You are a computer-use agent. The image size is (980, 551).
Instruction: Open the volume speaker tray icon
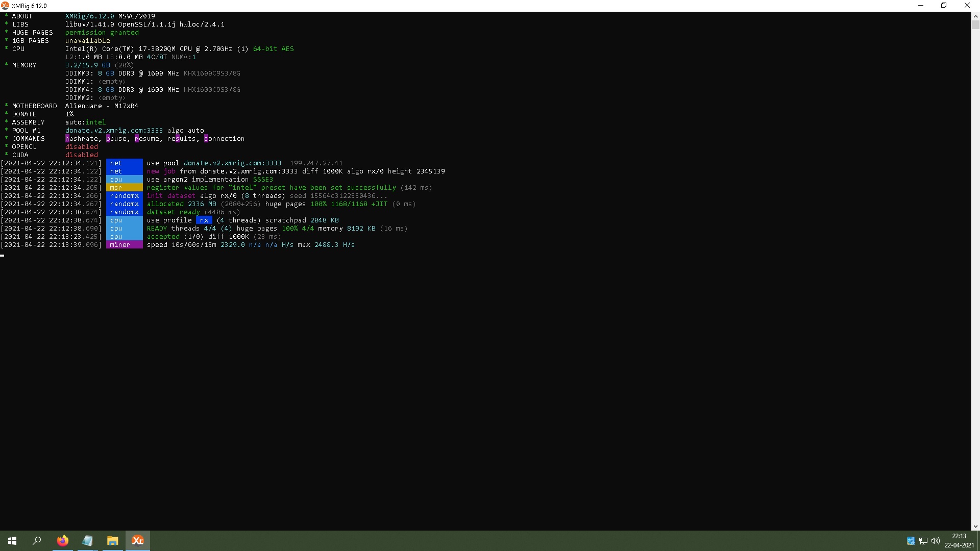click(x=935, y=541)
